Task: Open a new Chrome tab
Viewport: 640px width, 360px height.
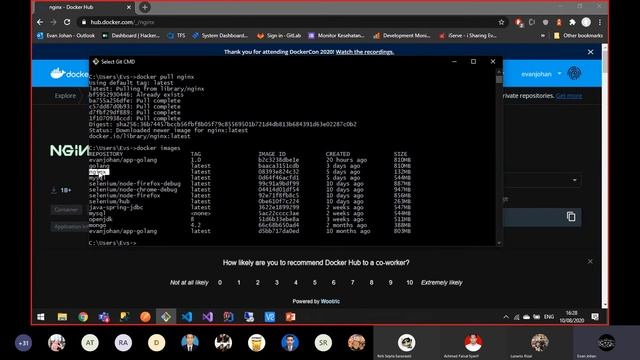Action: [x=144, y=7]
